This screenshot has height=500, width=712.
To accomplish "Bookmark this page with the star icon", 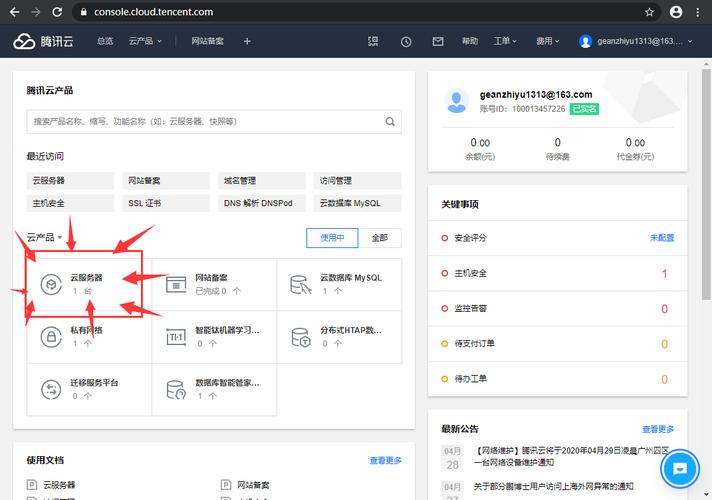I will click(649, 12).
